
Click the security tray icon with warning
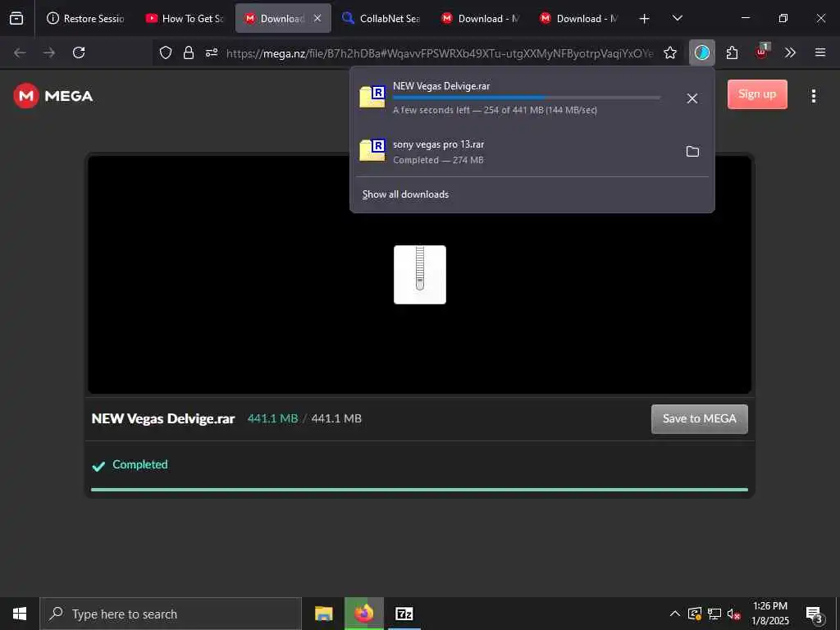[694, 614]
